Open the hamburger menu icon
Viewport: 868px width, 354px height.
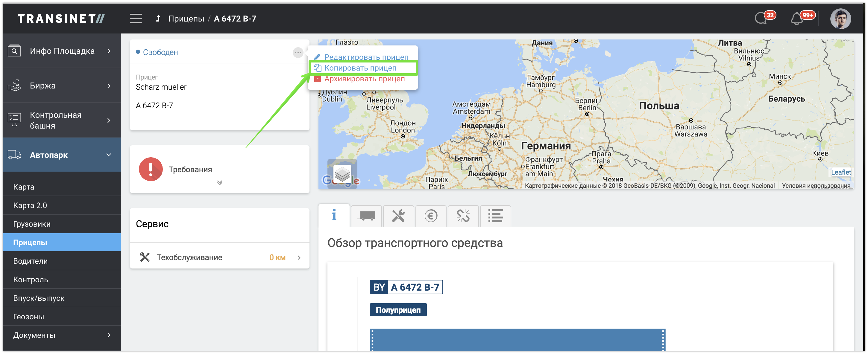pos(136,19)
